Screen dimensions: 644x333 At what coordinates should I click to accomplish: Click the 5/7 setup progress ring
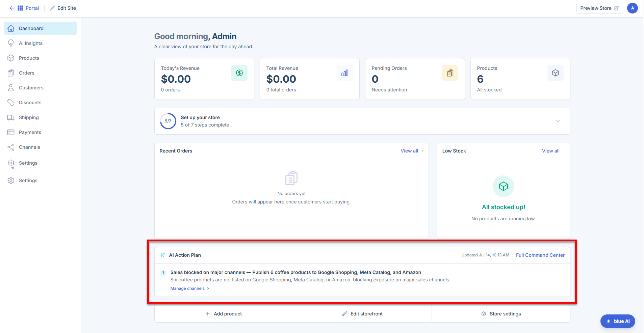pos(168,121)
